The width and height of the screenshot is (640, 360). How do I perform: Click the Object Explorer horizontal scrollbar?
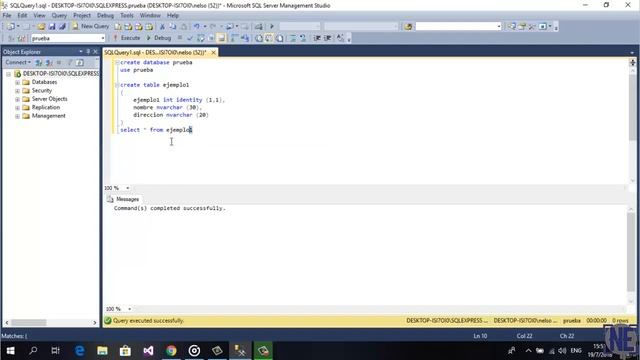click(x=51, y=322)
